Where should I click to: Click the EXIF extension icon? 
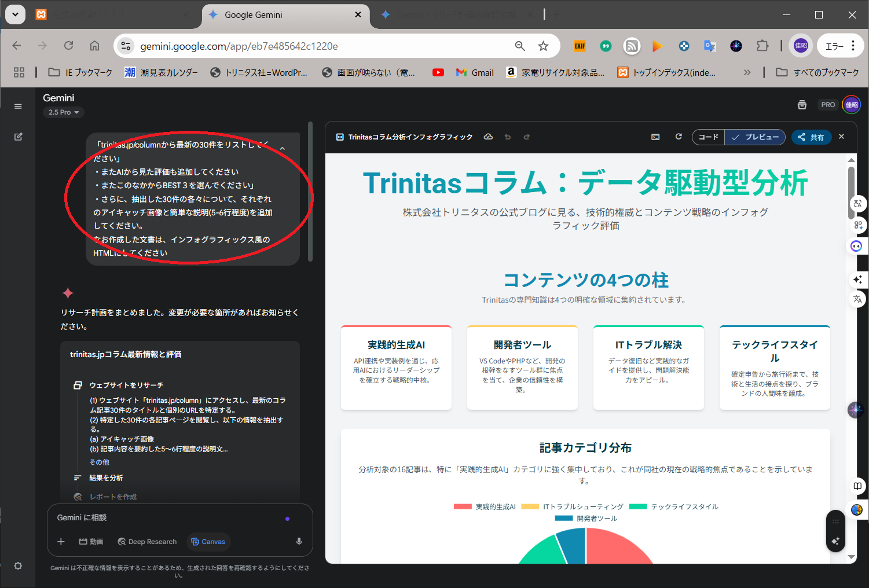click(580, 46)
